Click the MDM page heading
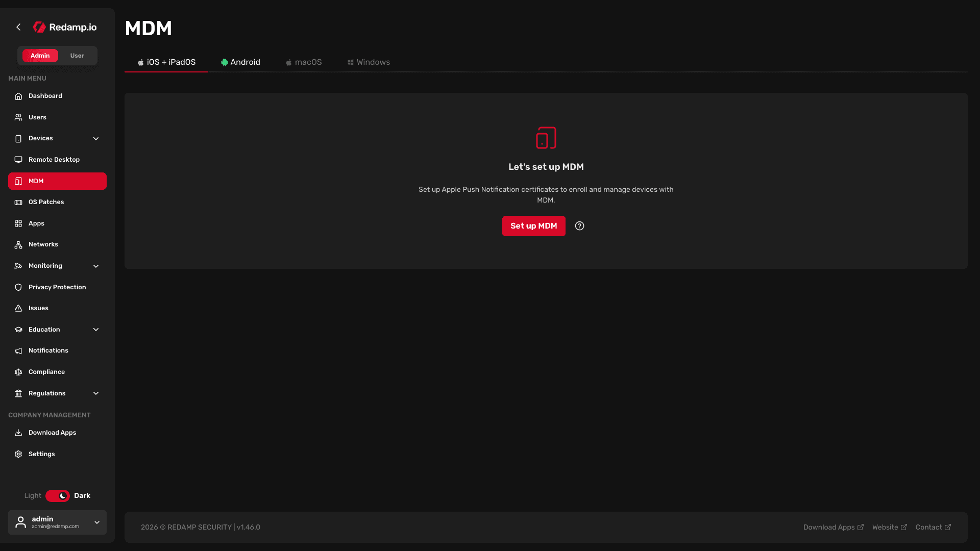The height and width of the screenshot is (551, 980). (149, 28)
